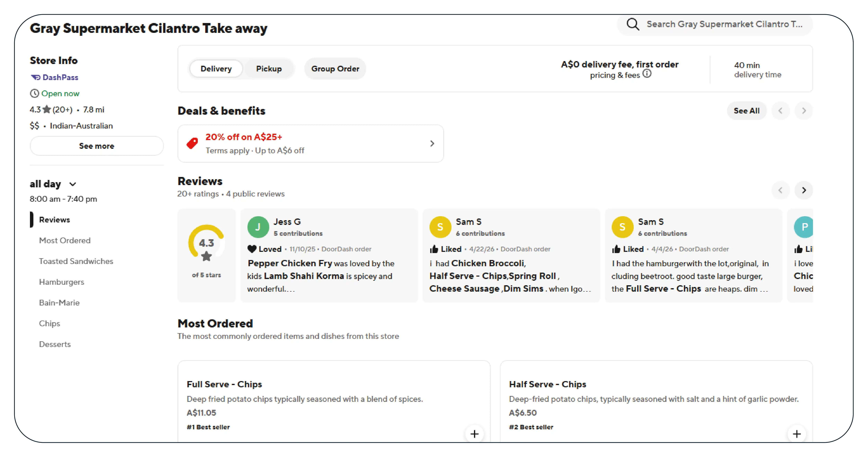
Task: Open the 20% off on A$25+ deal chevron
Action: click(x=432, y=143)
